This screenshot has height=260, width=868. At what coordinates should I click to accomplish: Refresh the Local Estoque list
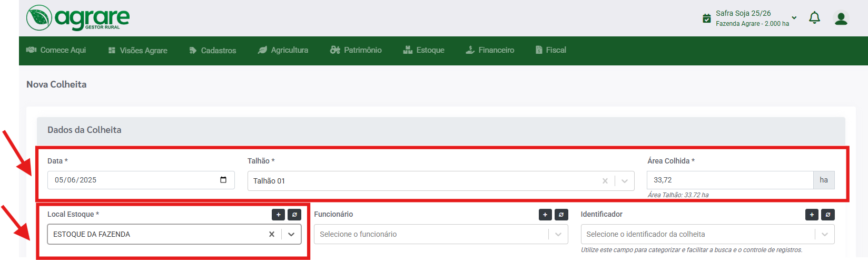294,215
